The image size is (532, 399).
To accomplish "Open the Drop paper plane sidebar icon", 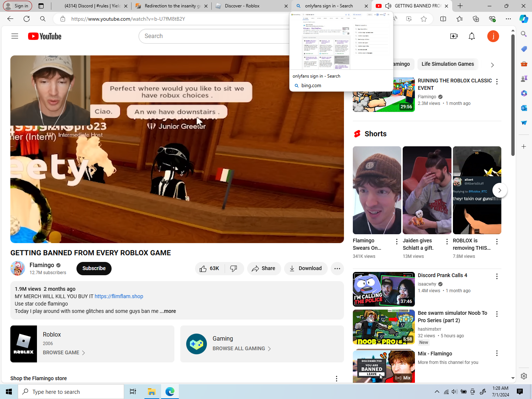I will coord(524,123).
